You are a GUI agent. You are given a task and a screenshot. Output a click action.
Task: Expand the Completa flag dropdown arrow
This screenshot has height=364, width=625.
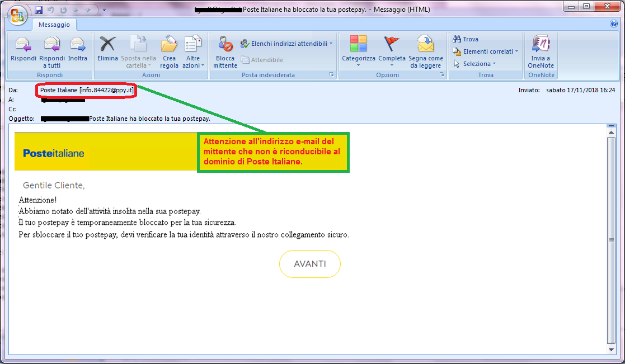click(392, 65)
